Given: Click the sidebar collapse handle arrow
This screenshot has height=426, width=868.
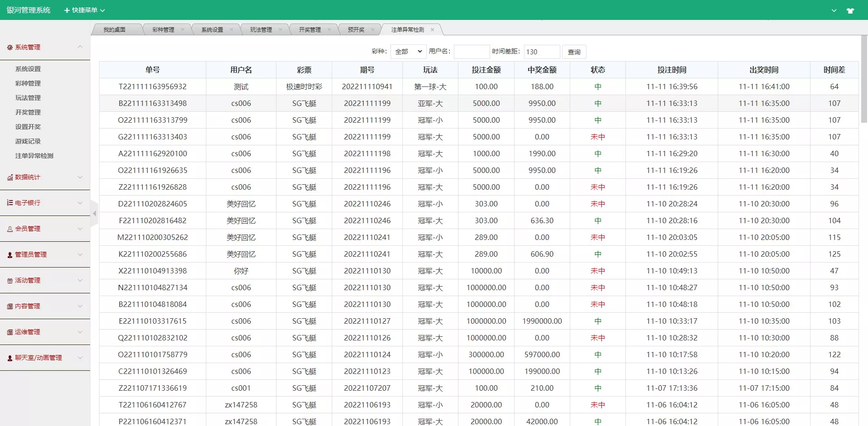Looking at the screenshot, I should click(94, 213).
